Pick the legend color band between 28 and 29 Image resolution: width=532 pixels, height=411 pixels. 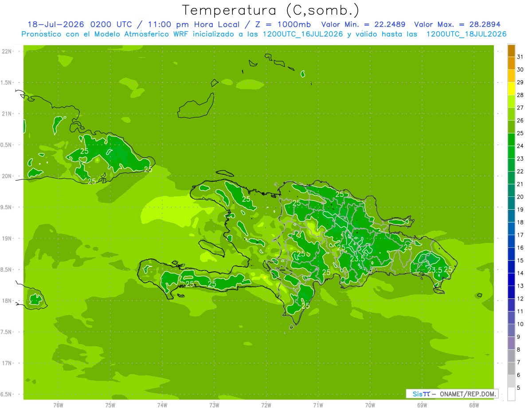click(x=511, y=89)
